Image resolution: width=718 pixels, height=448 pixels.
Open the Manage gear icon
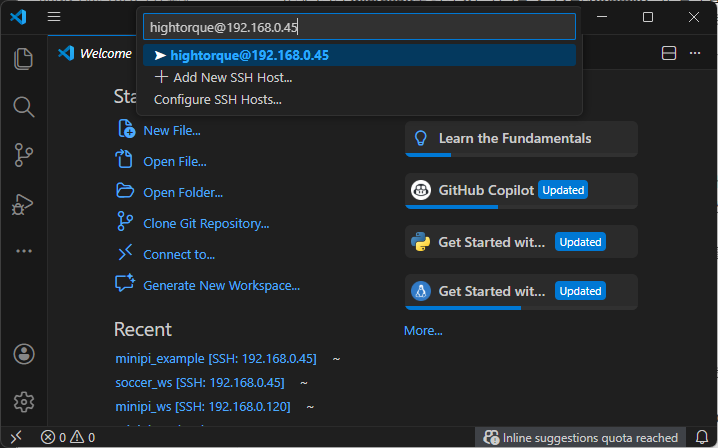[x=24, y=402]
